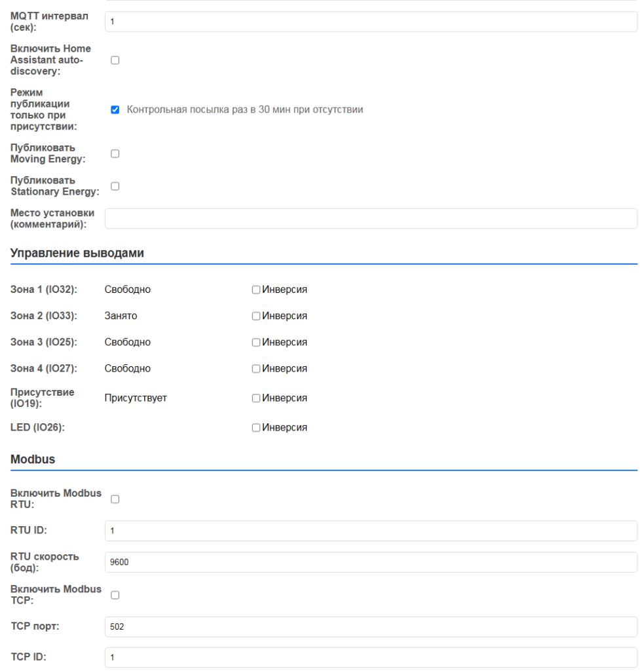Enable Publish Moving Energy checkbox
Image resolution: width=644 pixels, height=671 pixels.
point(115,153)
